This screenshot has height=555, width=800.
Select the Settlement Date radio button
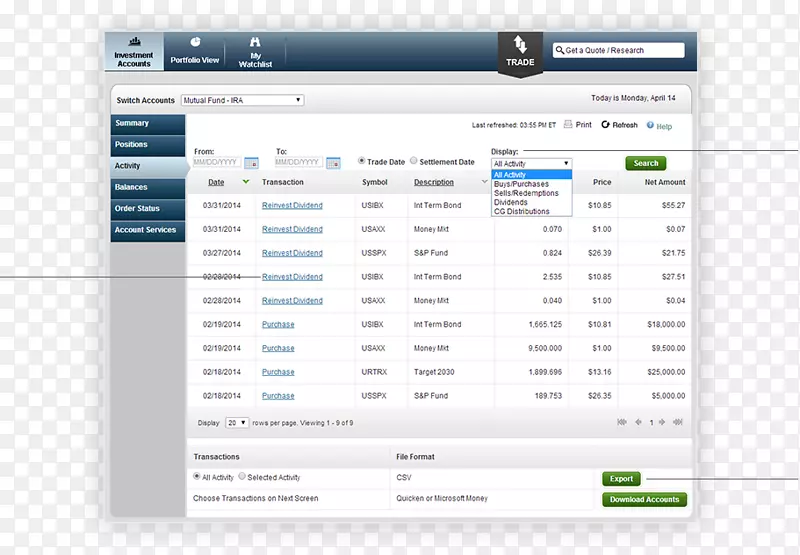click(x=414, y=162)
